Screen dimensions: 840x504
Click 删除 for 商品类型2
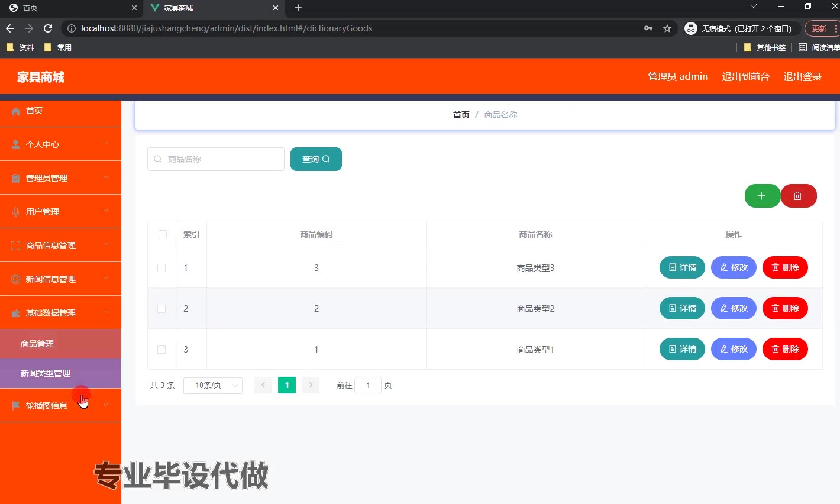tap(785, 308)
